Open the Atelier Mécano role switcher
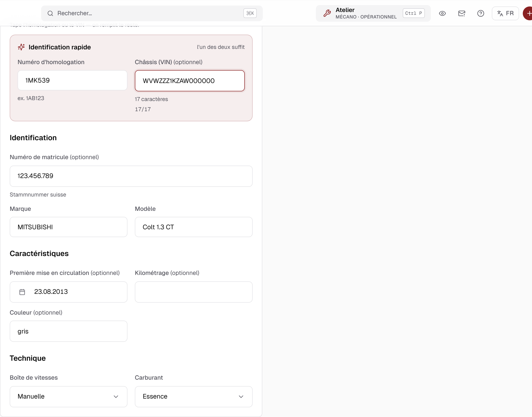532x417 pixels. pyautogui.click(x=373, y=13)
